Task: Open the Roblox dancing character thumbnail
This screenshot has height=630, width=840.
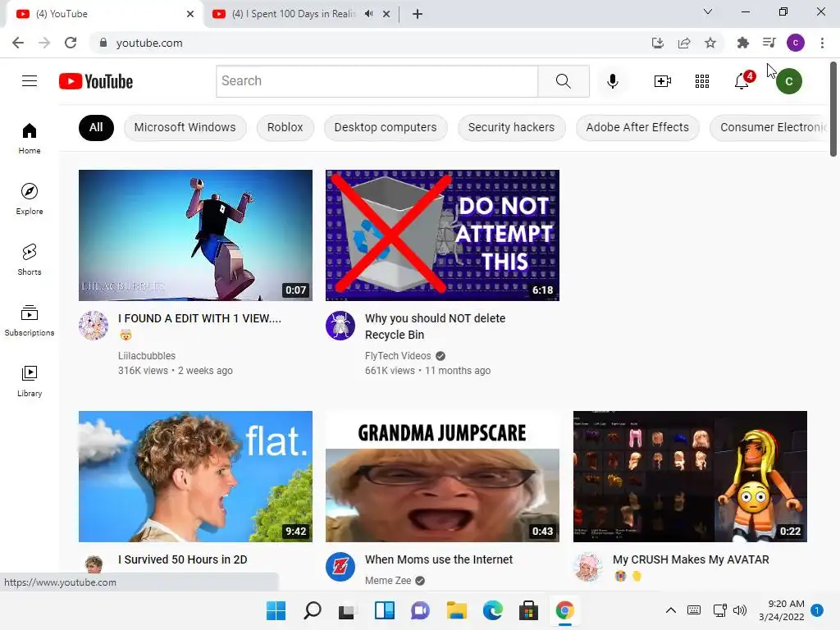Action: point(195,235)
